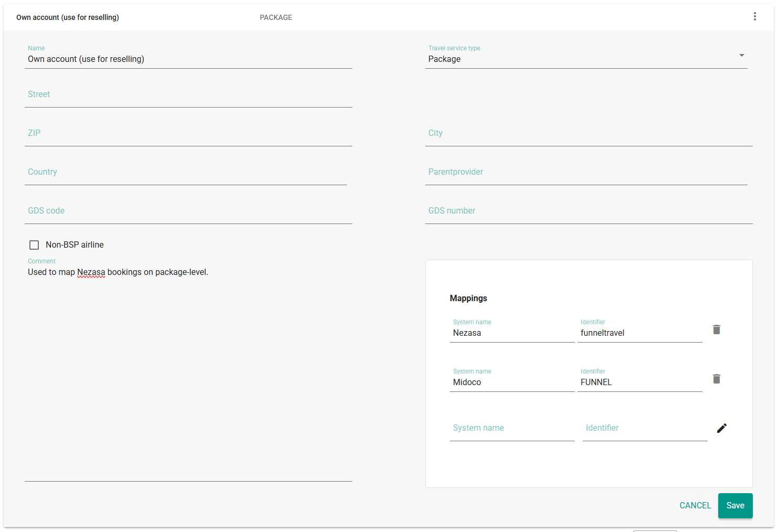Focus the City input field
Screen dimensions: 778x532
click(589, 134)
